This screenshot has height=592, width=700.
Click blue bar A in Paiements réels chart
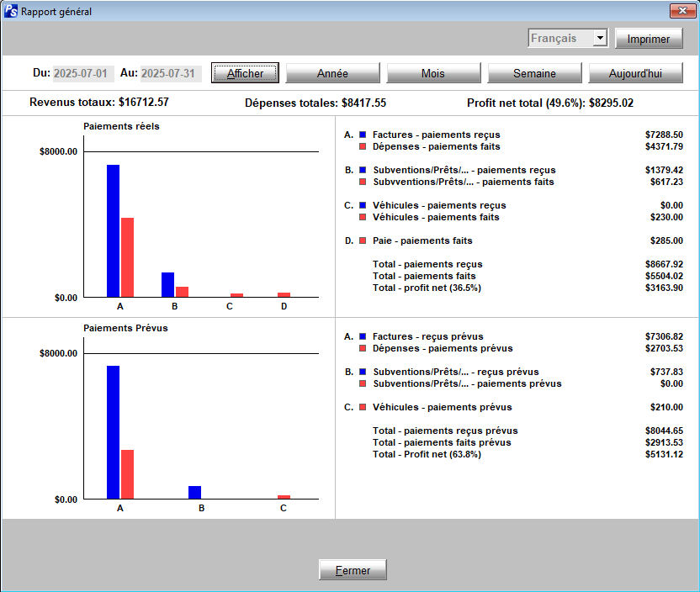tap(113, 230)
